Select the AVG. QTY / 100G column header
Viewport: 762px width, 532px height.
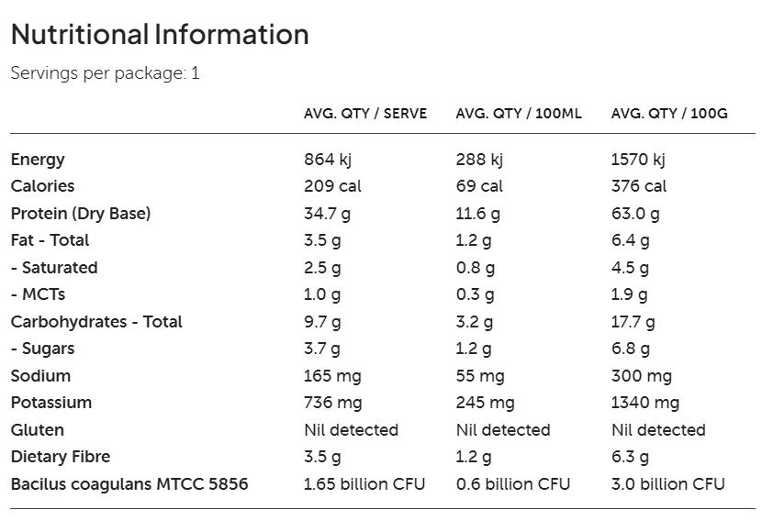(x=669, y=114)
